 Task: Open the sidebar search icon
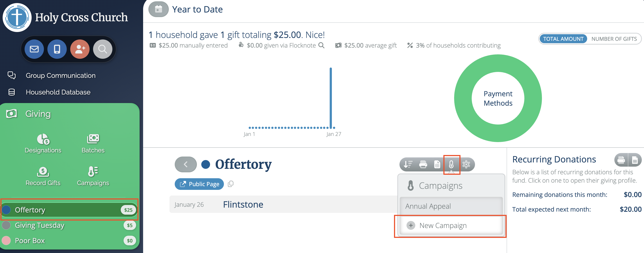[103, 49]
